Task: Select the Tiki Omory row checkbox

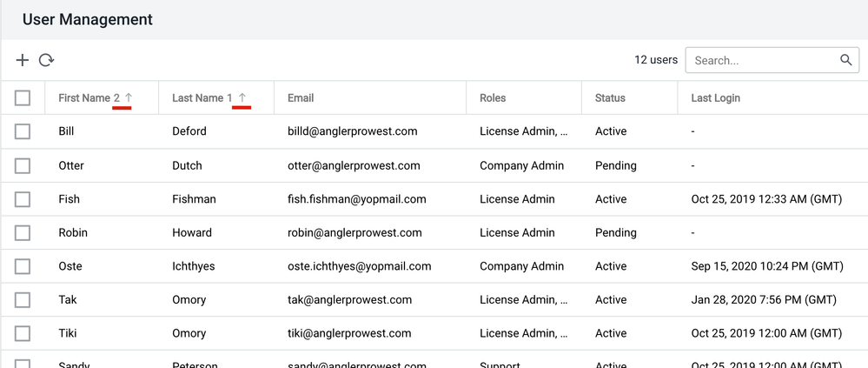Action: [23, 333]
